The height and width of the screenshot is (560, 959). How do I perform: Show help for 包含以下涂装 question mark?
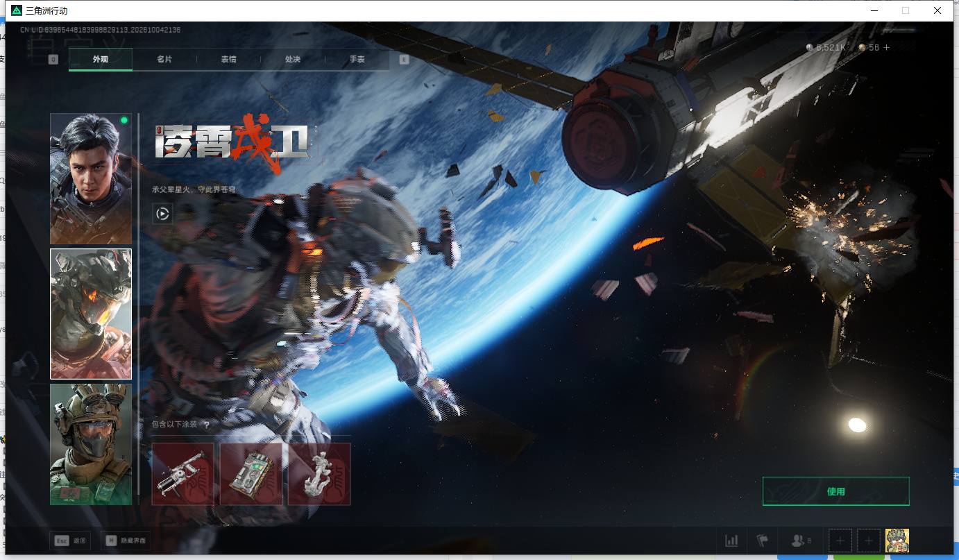(206, 425)
